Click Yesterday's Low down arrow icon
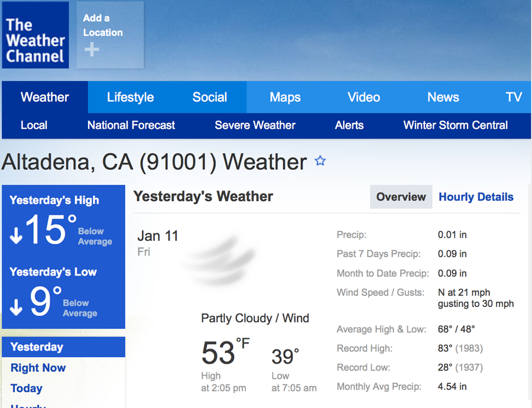The width and height of the screenshot is (532, 408). pyautogui.click(x=16, y=306)
